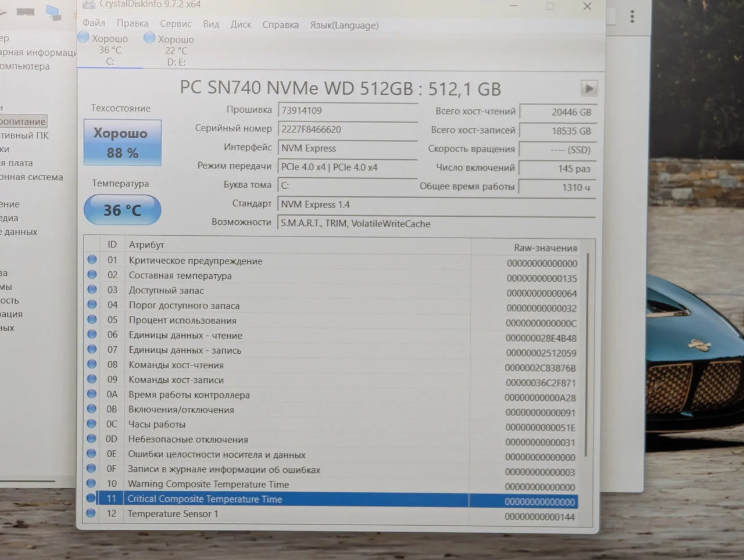Click the 36 °C temperature button
Image resolution: width=744 pixels, height=560 pixels.
tap(122, 210)
